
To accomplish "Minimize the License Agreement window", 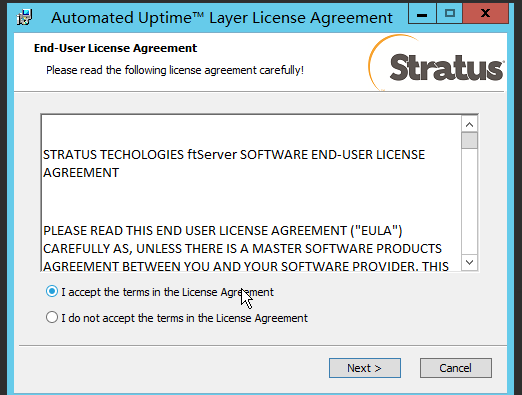I will click(x=422, y=13).
